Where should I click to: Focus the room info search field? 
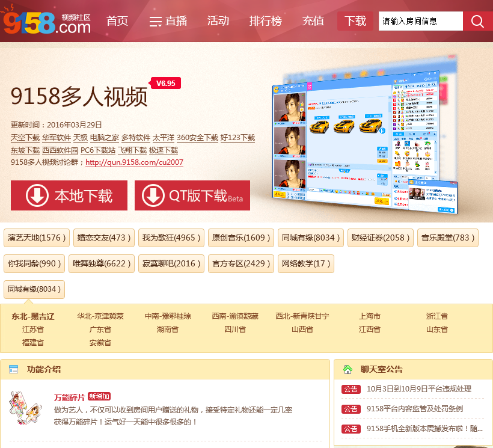click(x=421, y=21)
